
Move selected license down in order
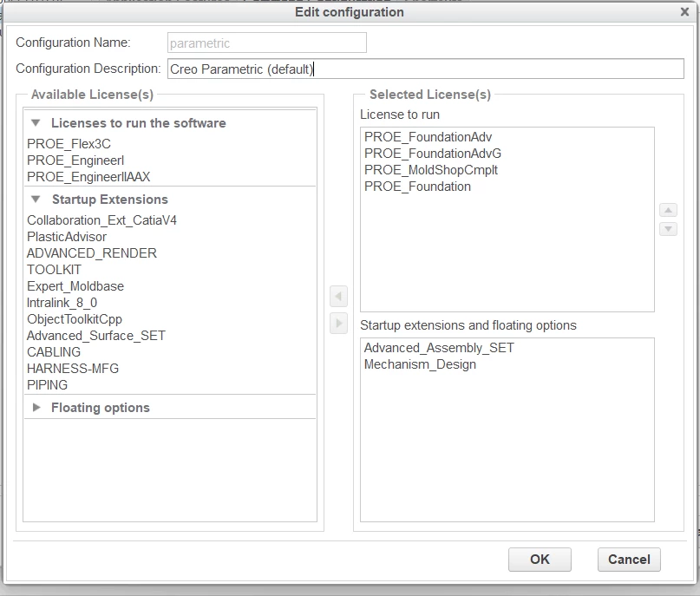pos(668,230)
